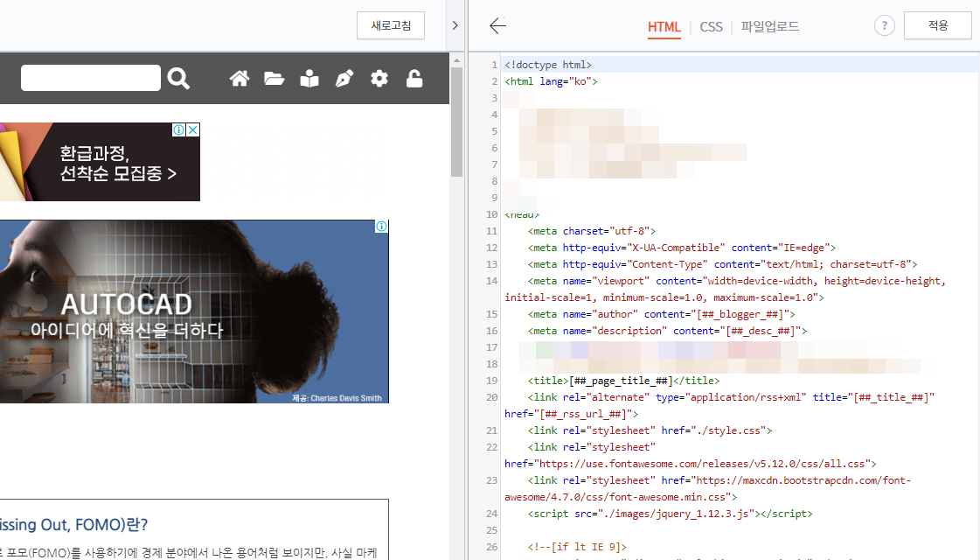Click the preview scrollbar up arrow
Image resolution: width=980 pixels, height=560 pixels.
[x=457, y=60]
